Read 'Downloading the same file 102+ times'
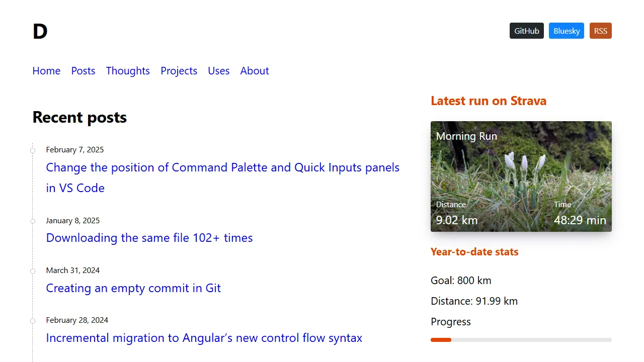Image resolution: width=644 pixels, height=362 pixels. coord(149,238)
